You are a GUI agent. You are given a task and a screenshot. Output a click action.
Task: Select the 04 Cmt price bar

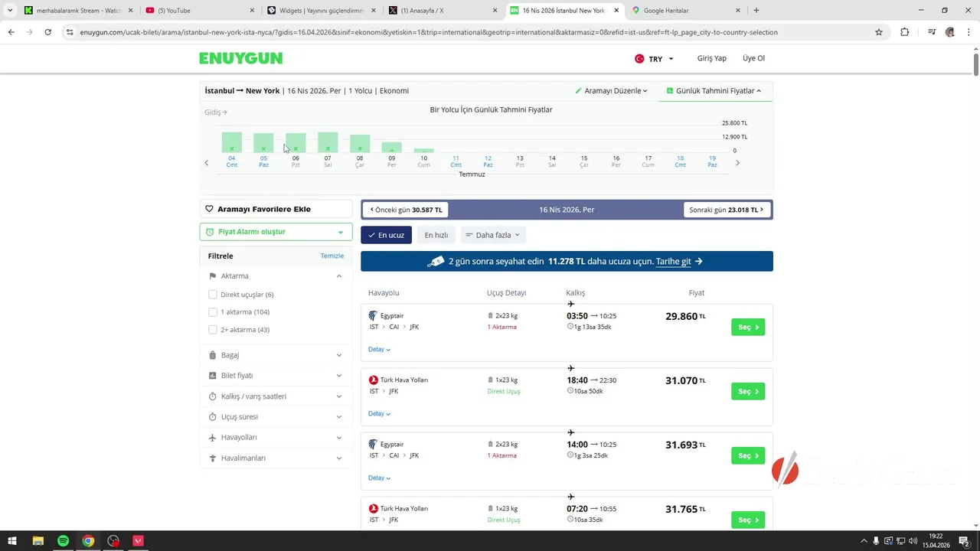coord(232,142)
